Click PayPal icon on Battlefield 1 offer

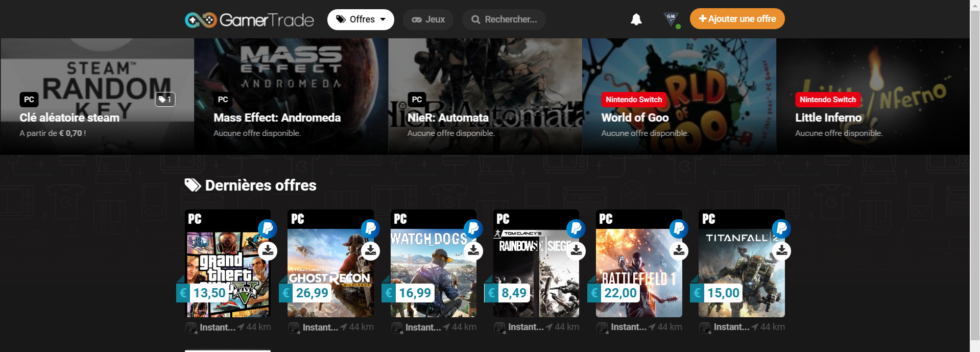tap(679, 228)
